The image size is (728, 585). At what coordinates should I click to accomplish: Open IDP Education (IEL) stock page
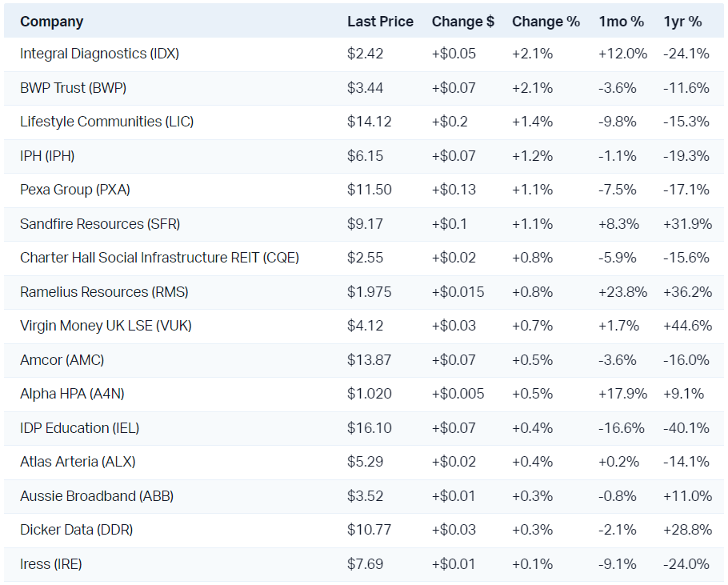click(x=79, y=428)
